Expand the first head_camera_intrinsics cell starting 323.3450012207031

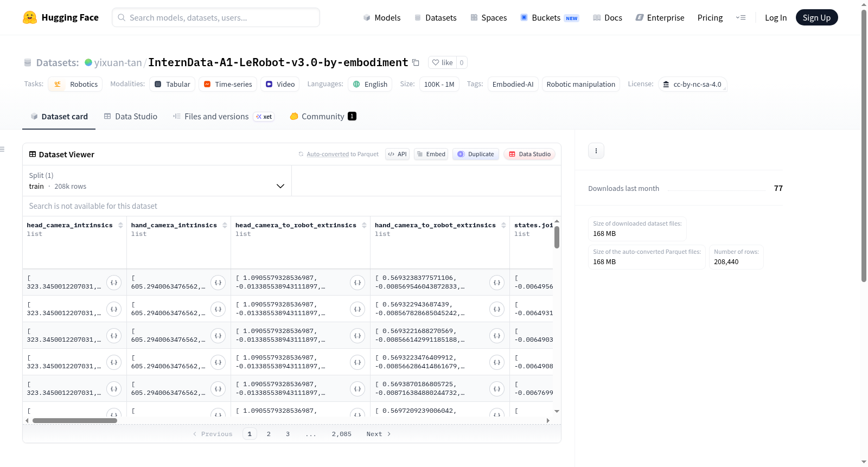[114, 283]
